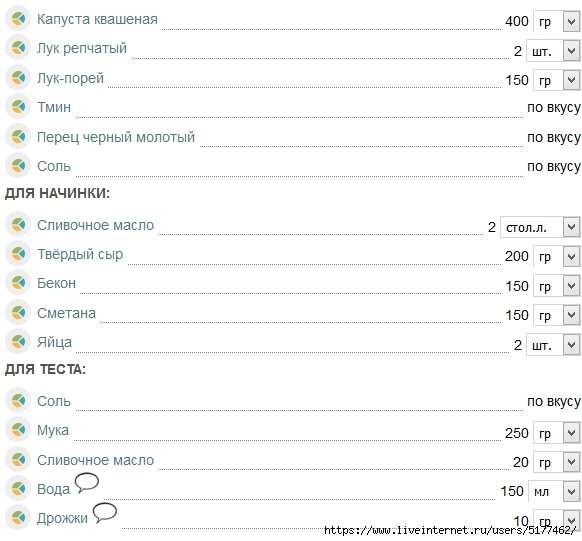
Task: Open the гр unit dropdown for Сметана
Action: click(557, 315)
